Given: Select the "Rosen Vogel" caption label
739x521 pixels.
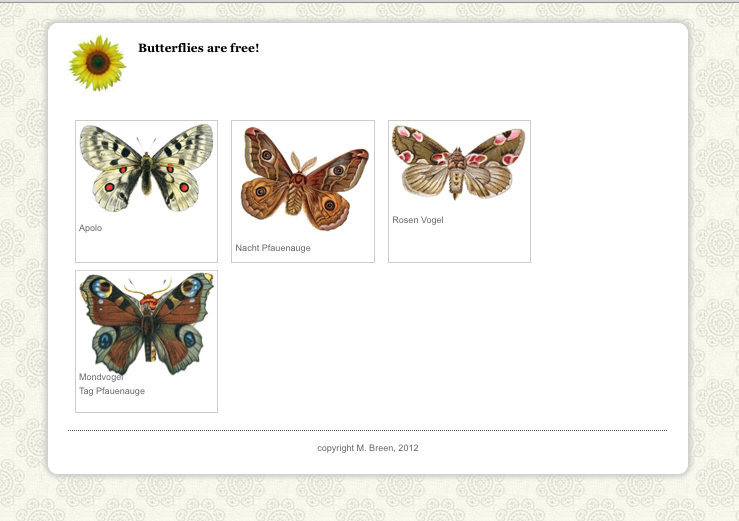Looking at the screenshot, I should [x=418, y=220].
